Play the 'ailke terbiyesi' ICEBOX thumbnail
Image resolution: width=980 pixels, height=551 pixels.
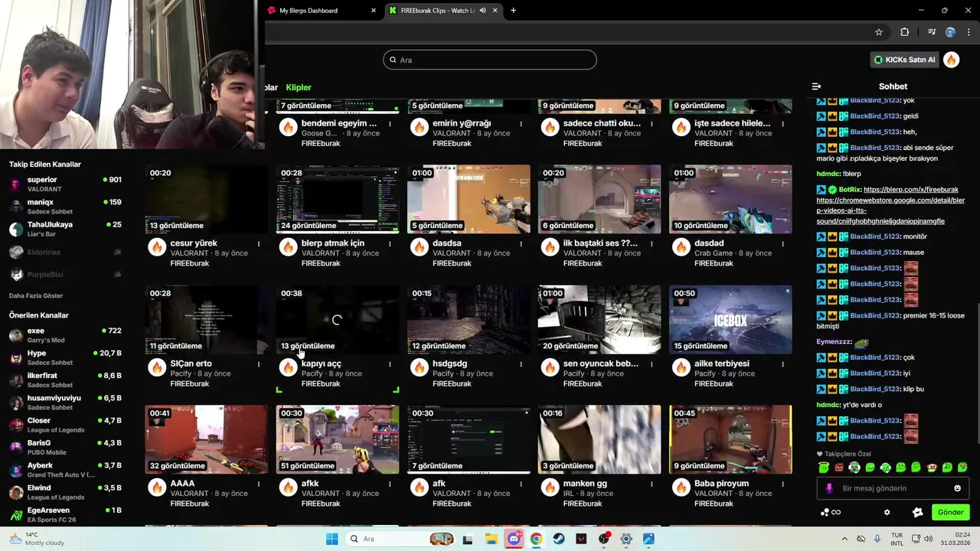pos(730,319)
